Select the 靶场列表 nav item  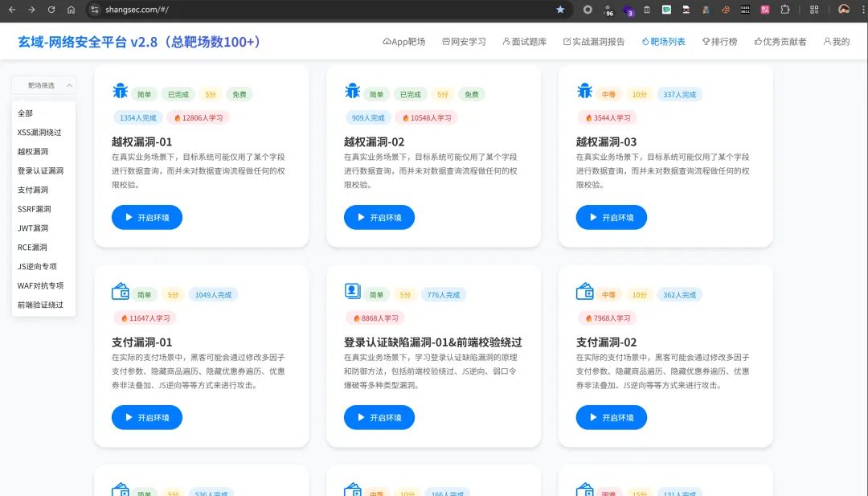tap(663, 42)
